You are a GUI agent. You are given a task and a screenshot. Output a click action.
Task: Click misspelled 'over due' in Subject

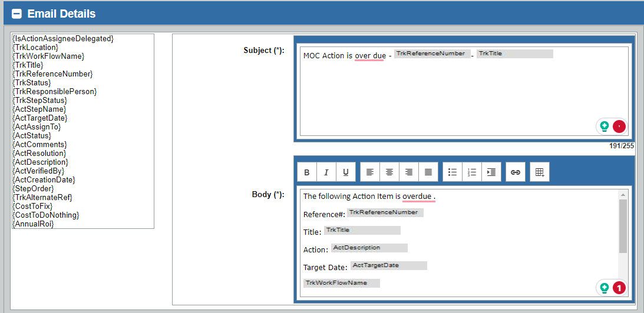click(x=371, y=55)
